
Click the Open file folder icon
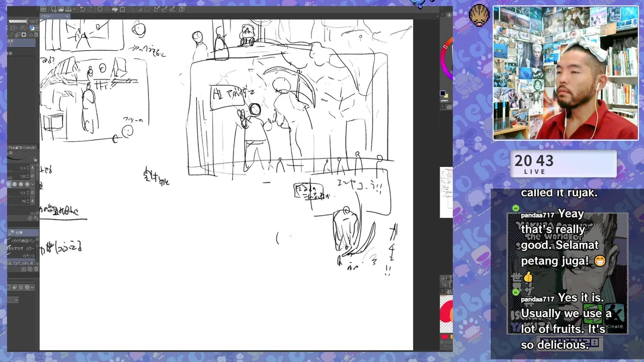pyautogui.click(x=61, y=9)
